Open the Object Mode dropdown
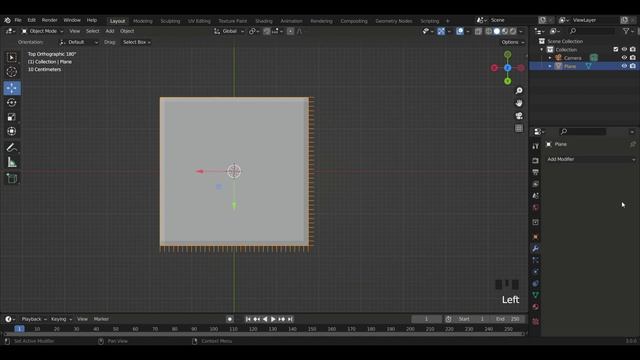640x360 pixels. (42, 31)
